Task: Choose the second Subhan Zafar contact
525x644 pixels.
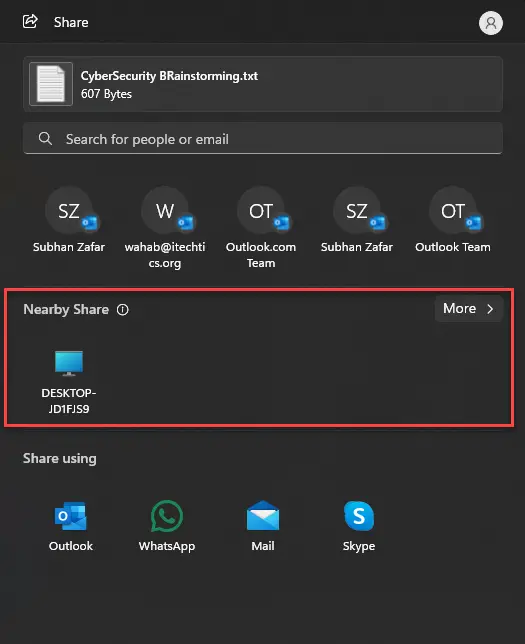Action: 357,221
